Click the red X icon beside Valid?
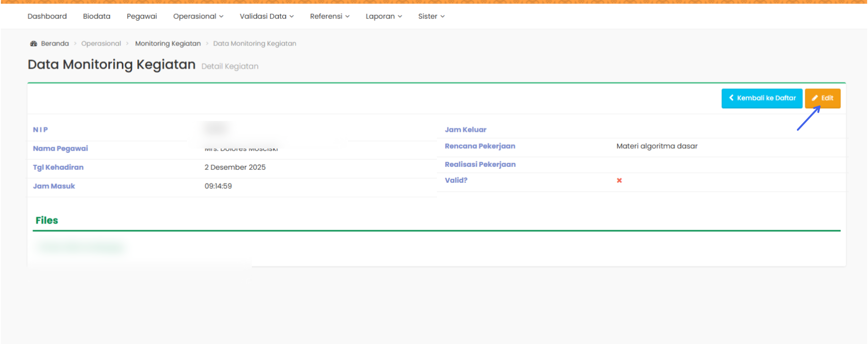868x344 pixels. coord(619,180)
